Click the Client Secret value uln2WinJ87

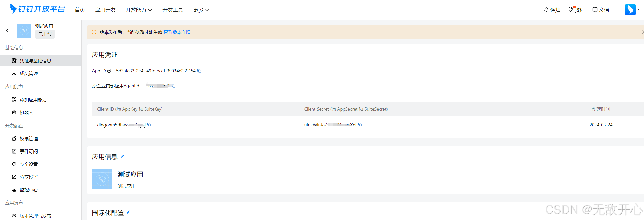click(330, 125)
